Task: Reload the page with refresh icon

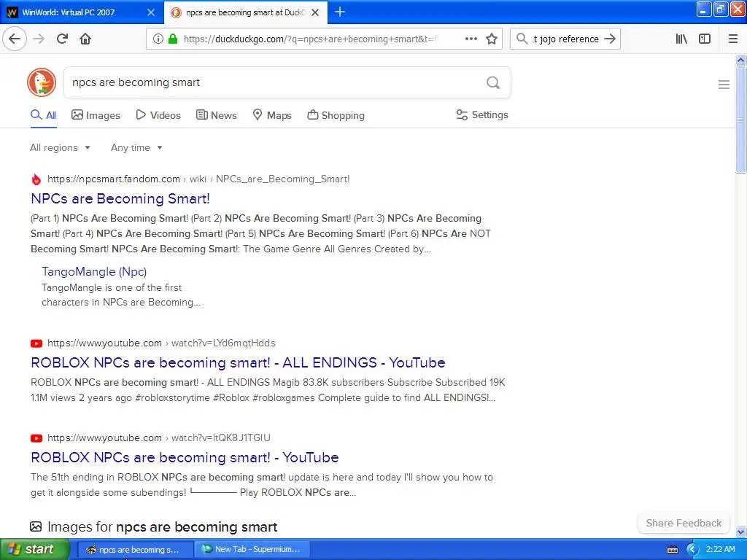Action: click(x=63, y=39)
